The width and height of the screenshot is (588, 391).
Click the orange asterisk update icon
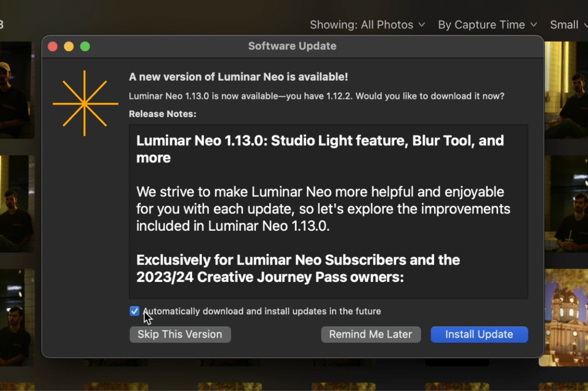tap(85, 103)
